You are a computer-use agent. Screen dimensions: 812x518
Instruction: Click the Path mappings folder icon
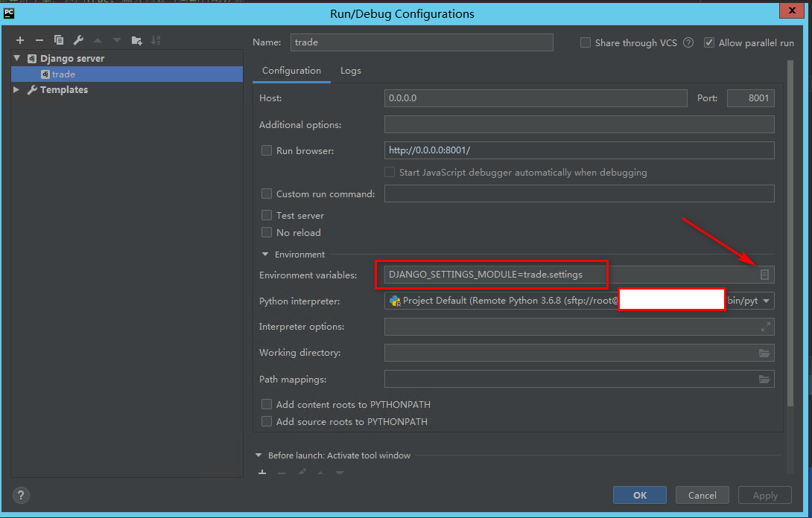pyautogui.click(x=764, y=380)
